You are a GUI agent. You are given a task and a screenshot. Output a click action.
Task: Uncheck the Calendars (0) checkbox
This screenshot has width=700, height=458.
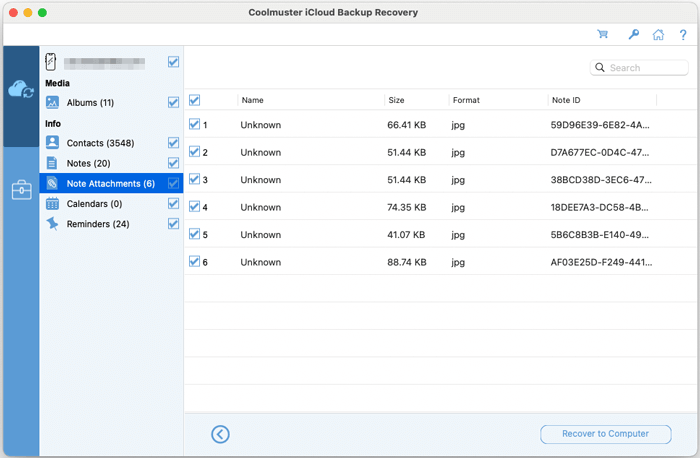173,204
